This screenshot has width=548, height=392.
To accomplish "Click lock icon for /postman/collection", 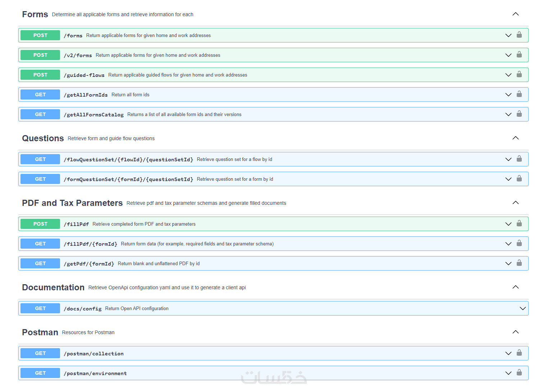I will (x=519, y=353).
